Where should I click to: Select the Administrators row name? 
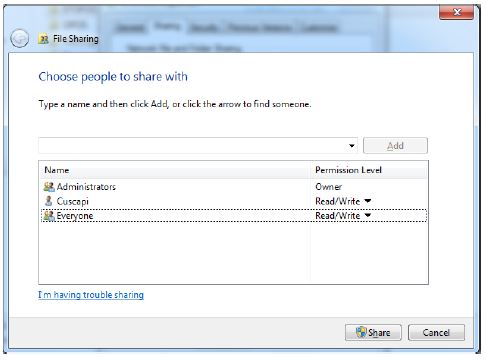tap(86, 187)
